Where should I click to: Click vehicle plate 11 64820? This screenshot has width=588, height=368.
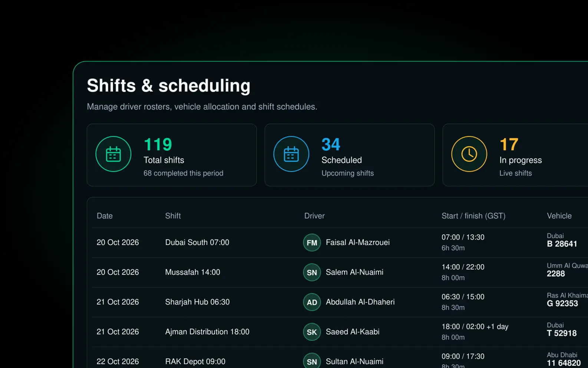coord(564,363)
